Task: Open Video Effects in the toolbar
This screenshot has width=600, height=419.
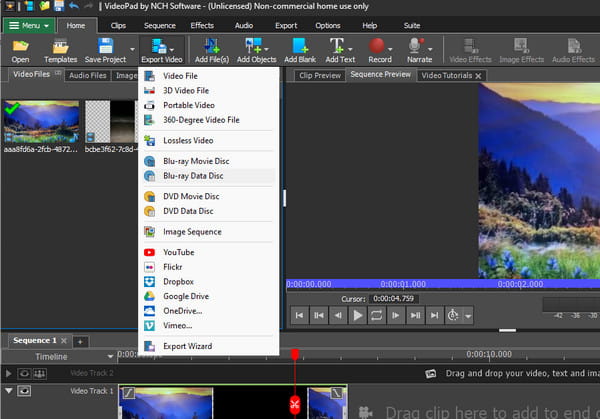Action: [x=470, y=51]
